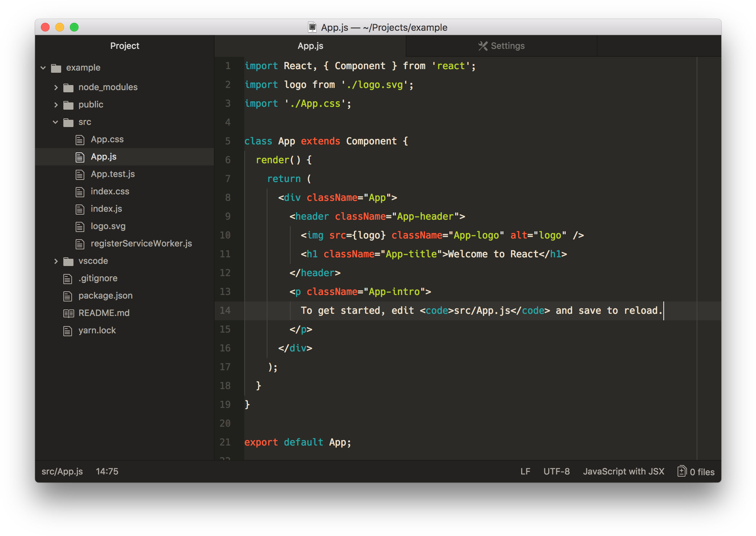756x536 pixels.
Task: Expand the vscode folder
Action: [x=56, y=261]
